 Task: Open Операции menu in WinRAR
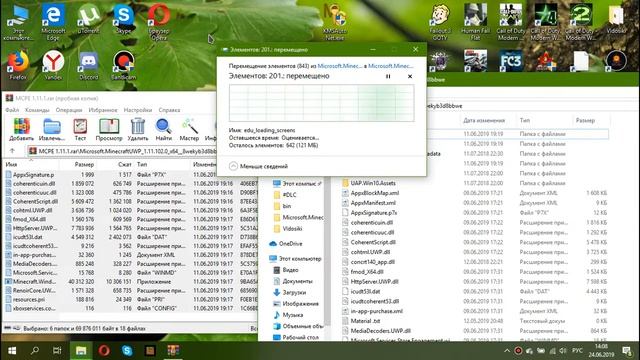tap(69, 110)
